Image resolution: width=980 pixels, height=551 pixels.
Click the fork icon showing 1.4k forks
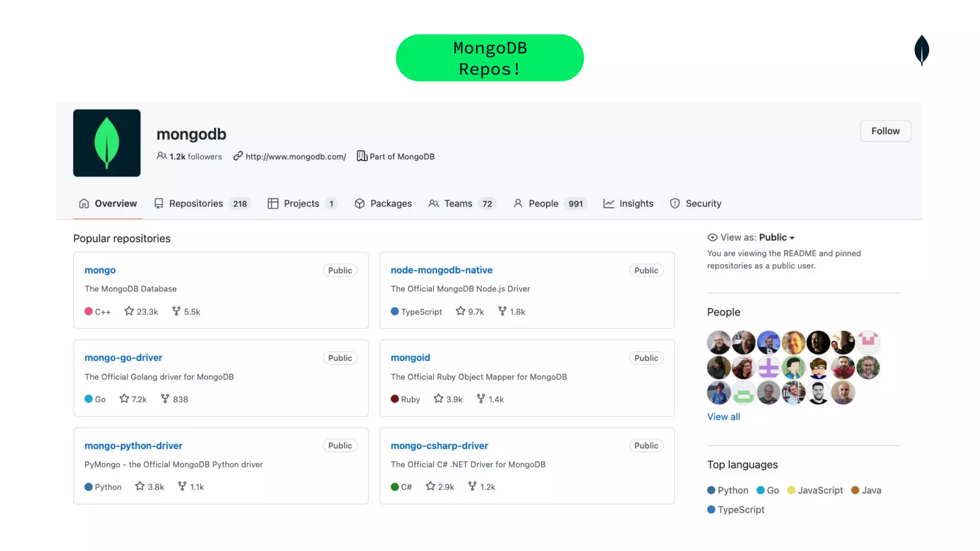(x=481, y=398)
